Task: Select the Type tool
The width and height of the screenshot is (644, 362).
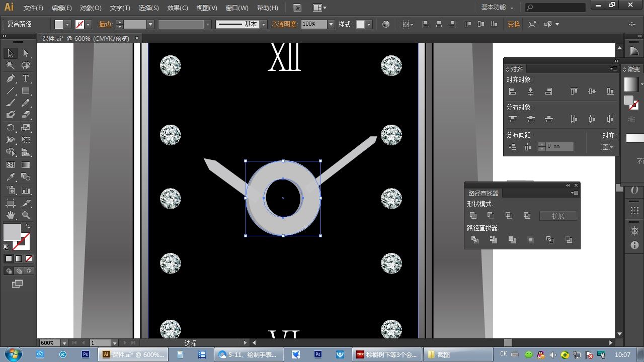Action: point(26,78)
